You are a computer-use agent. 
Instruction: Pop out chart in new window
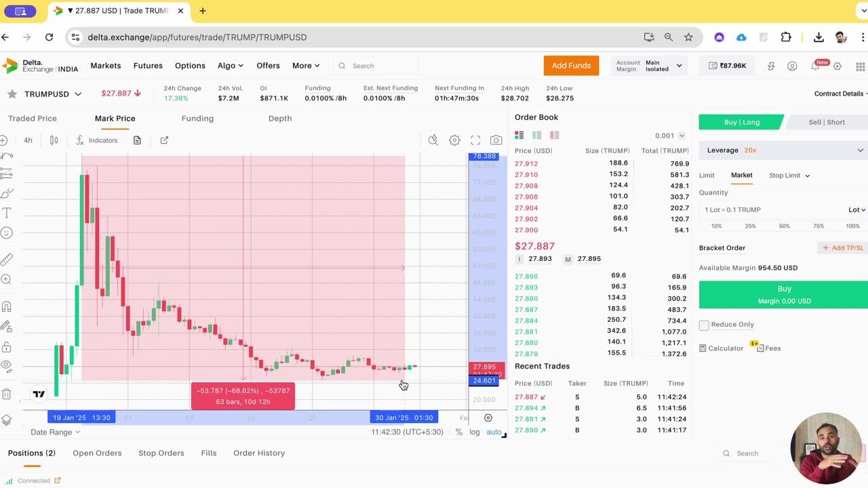[x=164, y=140]
